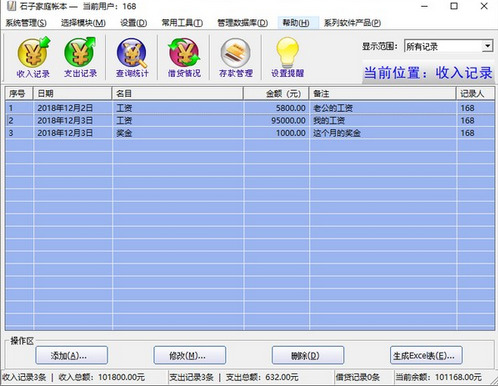
Task: Click 借贷记录0条 in status bar
Action: [358, 377]
